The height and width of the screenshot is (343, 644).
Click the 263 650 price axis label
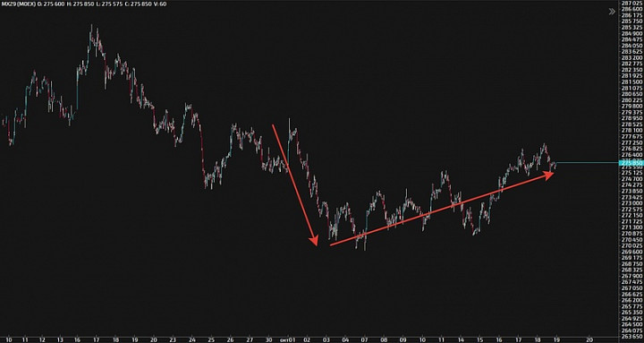point(631,337)
